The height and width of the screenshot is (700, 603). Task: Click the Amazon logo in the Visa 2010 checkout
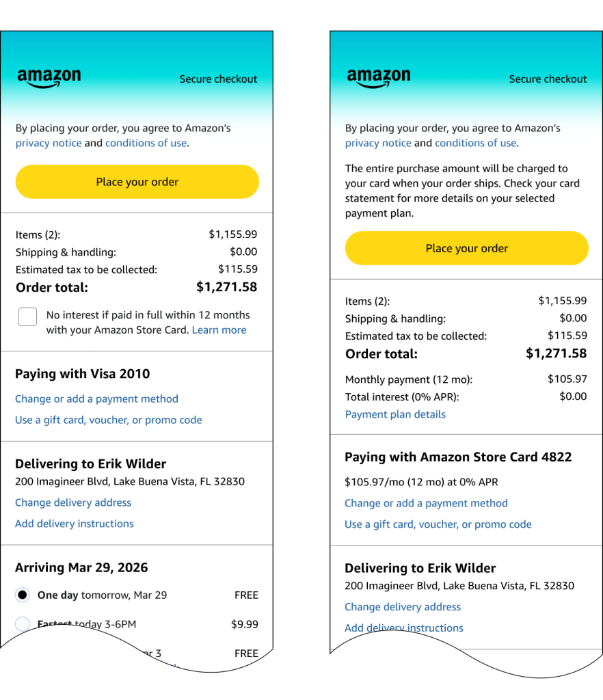[49, 79]
